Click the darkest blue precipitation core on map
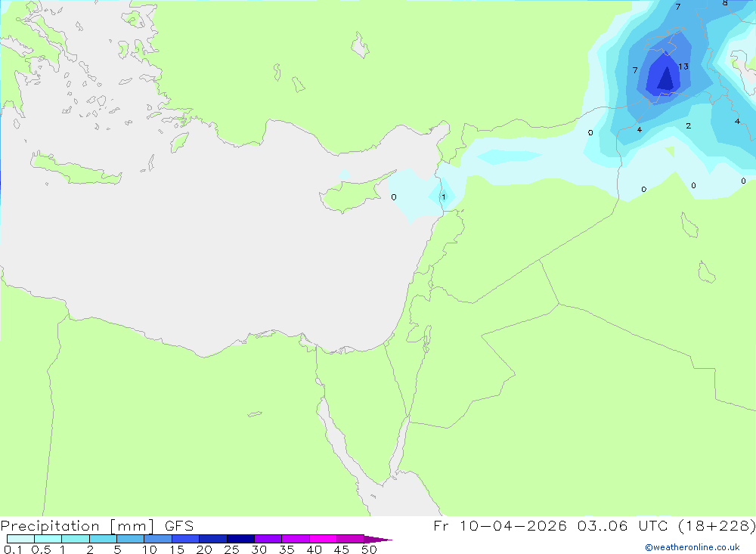 point(666,79)
